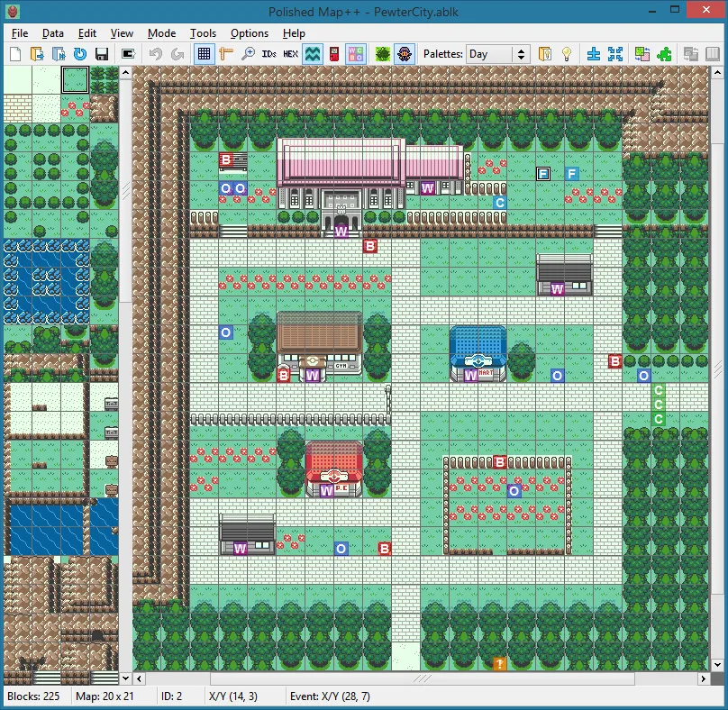Click the block palette scroll-up arrow
Viewport: 728px width, 710px height.
click(125, 72)
